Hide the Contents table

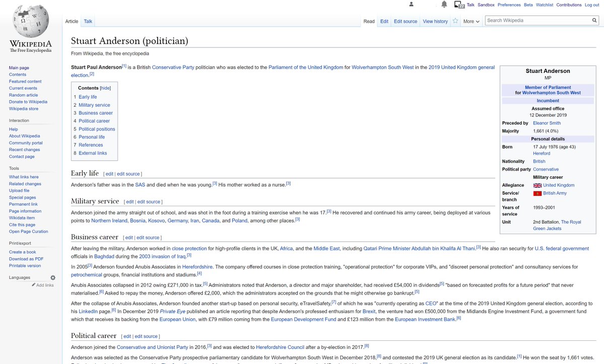tap(105, 88)
